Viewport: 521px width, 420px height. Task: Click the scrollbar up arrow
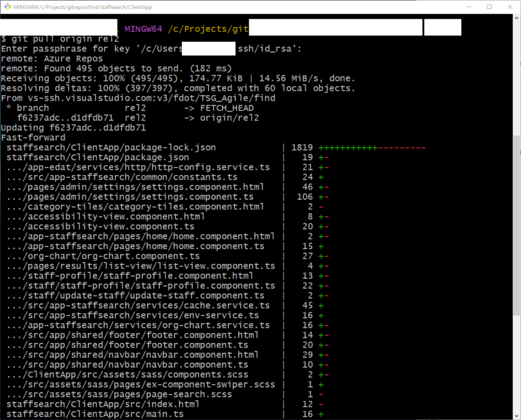516,18
